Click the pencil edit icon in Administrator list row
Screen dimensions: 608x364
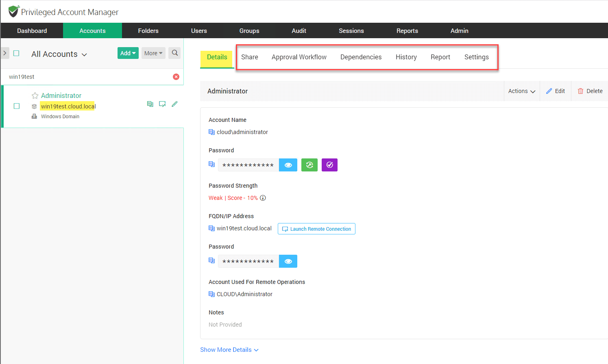pos(174,104)
